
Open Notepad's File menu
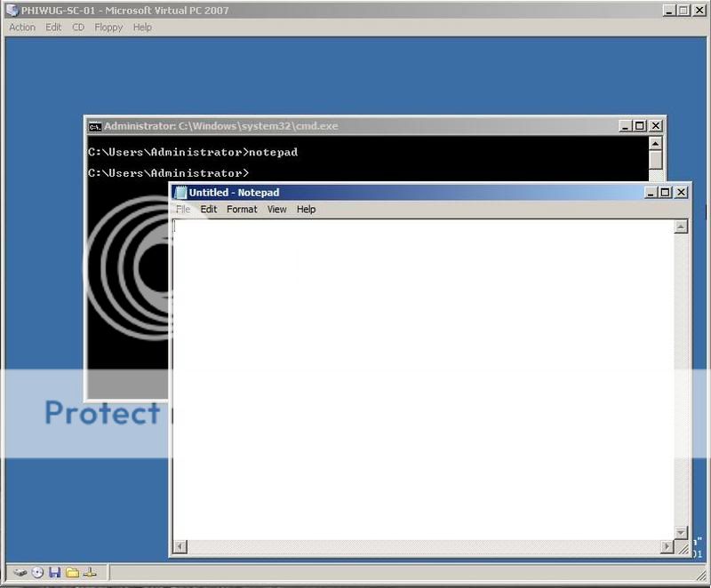184,210
